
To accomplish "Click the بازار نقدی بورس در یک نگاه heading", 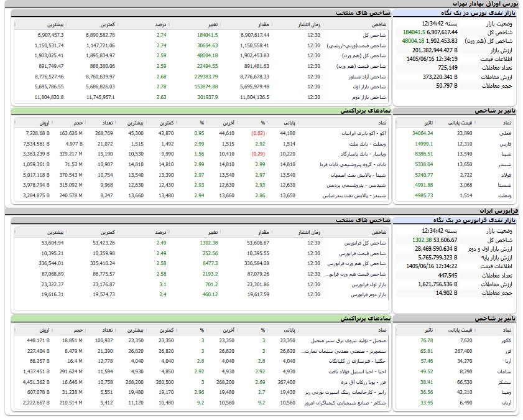I will [478, 13].
